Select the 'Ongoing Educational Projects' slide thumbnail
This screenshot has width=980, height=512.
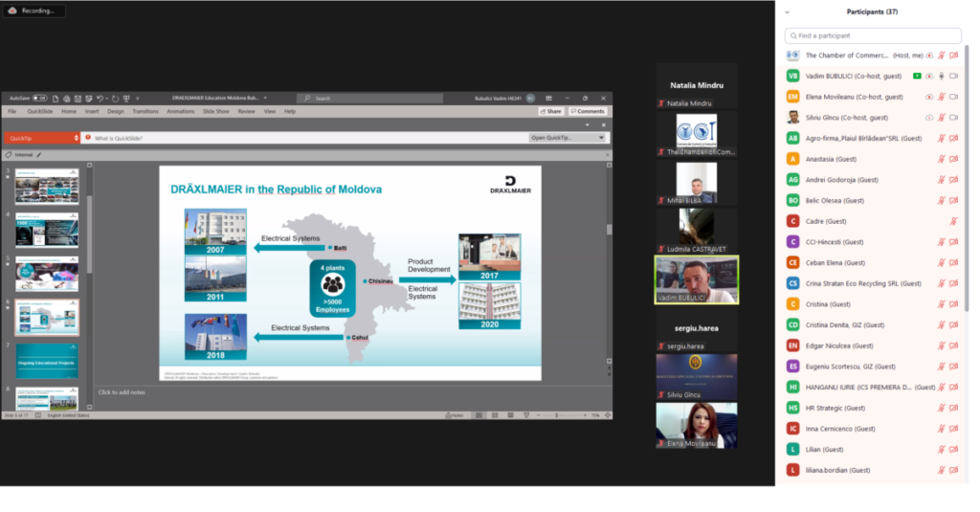tap(47, 361)
